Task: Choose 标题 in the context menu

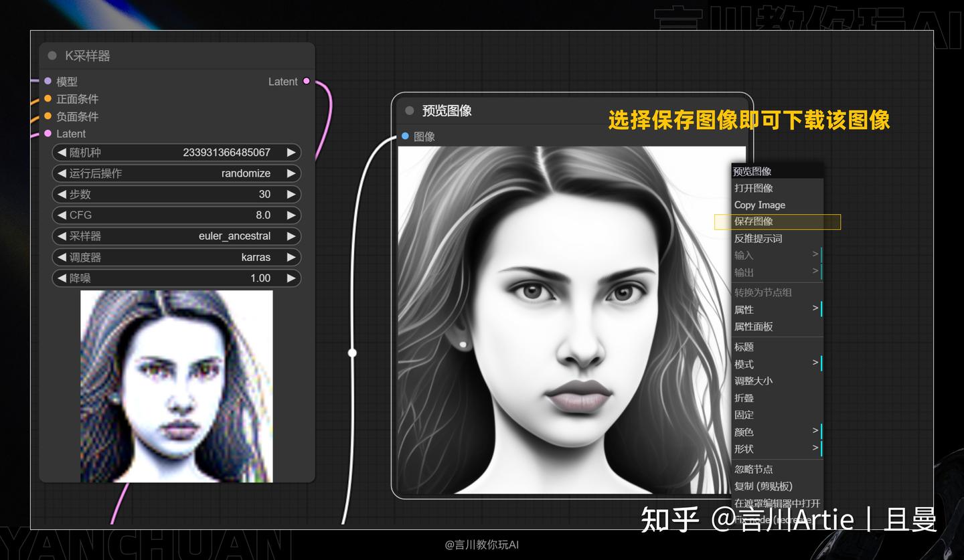Action: pyautogui.click(x=777, y=347)
